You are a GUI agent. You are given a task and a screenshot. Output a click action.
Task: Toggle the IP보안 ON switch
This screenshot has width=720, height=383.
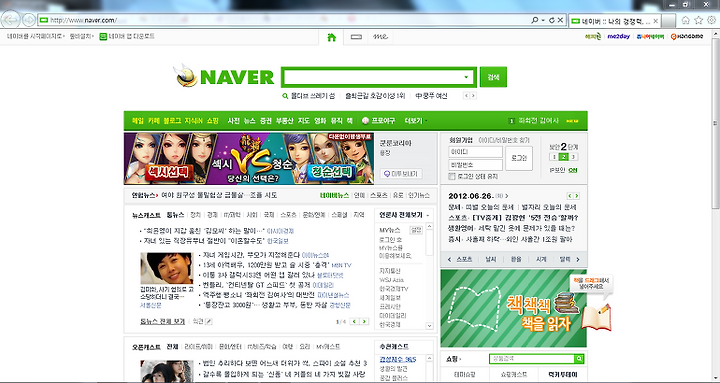tap(573, 170)
